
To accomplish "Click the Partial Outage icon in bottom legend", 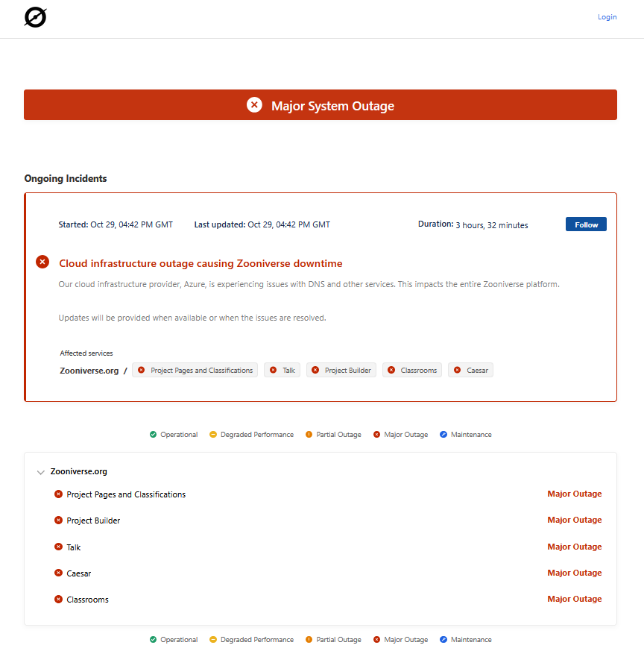I will (x=309, y=639).
